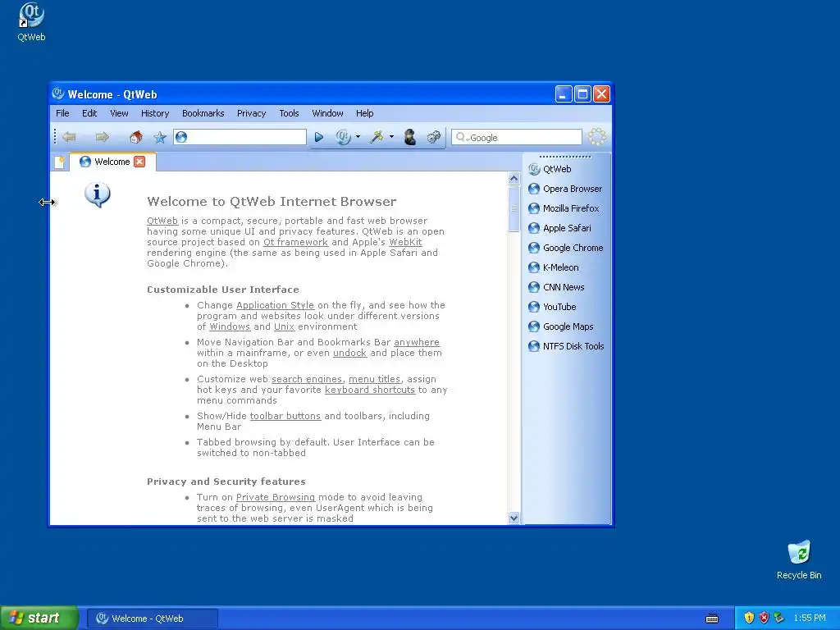840x630 pixels.
Task: Click the blue info icon on the page
Action: (x=98, y=195)
